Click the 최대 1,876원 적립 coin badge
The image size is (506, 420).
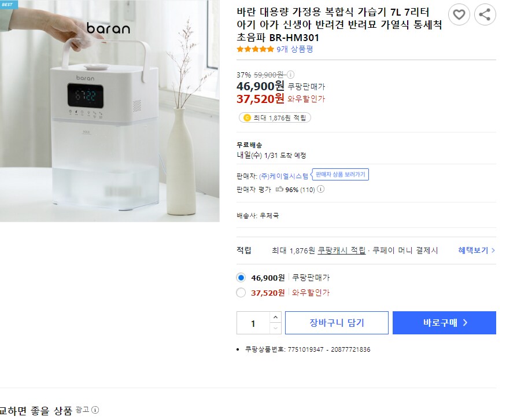tap(275, 117)
